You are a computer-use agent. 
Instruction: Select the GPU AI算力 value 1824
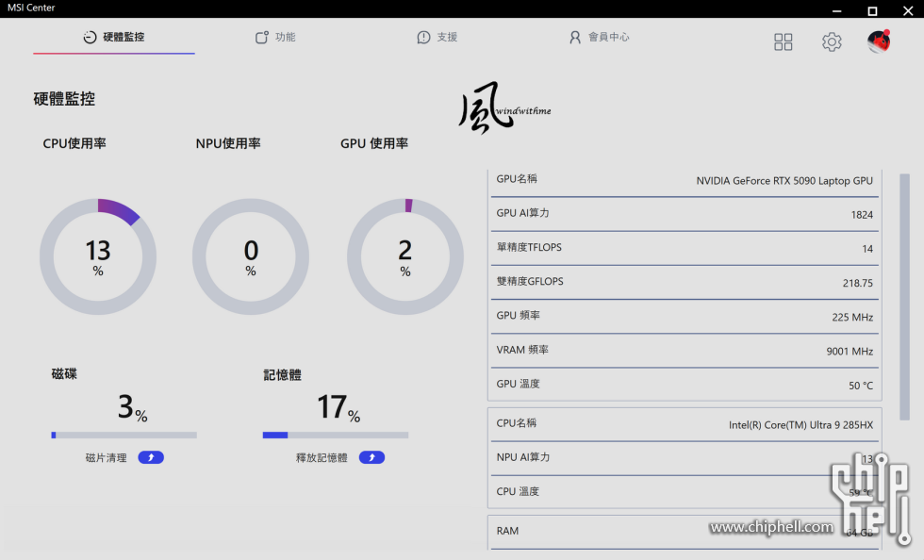[862, 215]
